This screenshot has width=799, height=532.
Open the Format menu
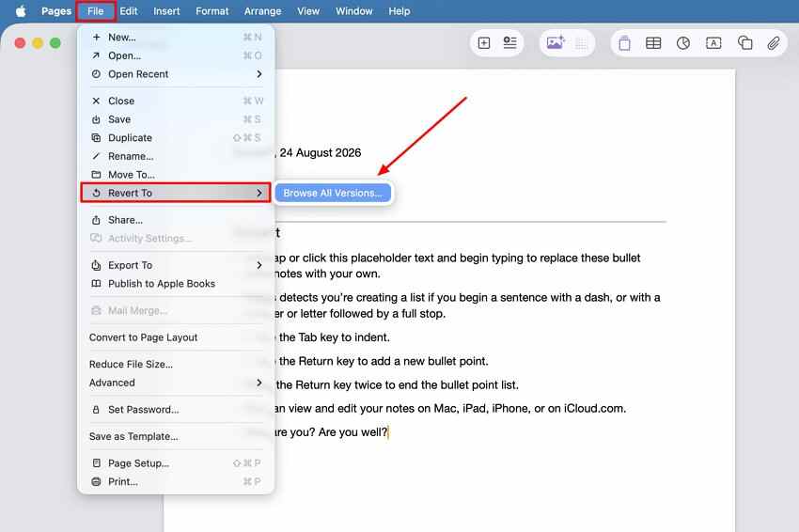click(212, 11)
